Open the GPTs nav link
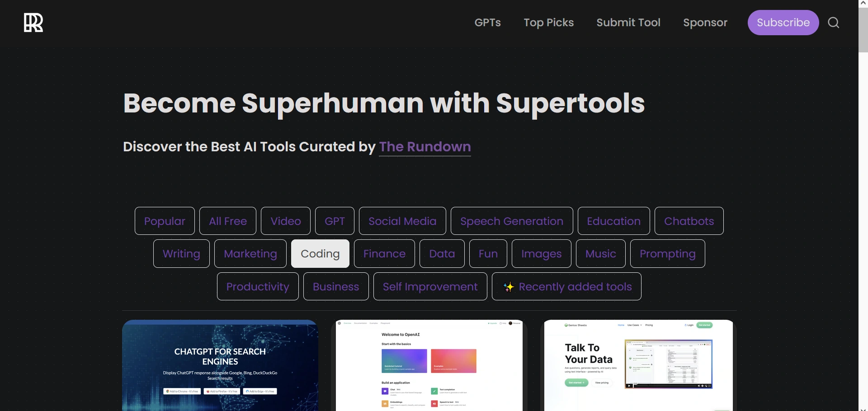 coord(487,23)
